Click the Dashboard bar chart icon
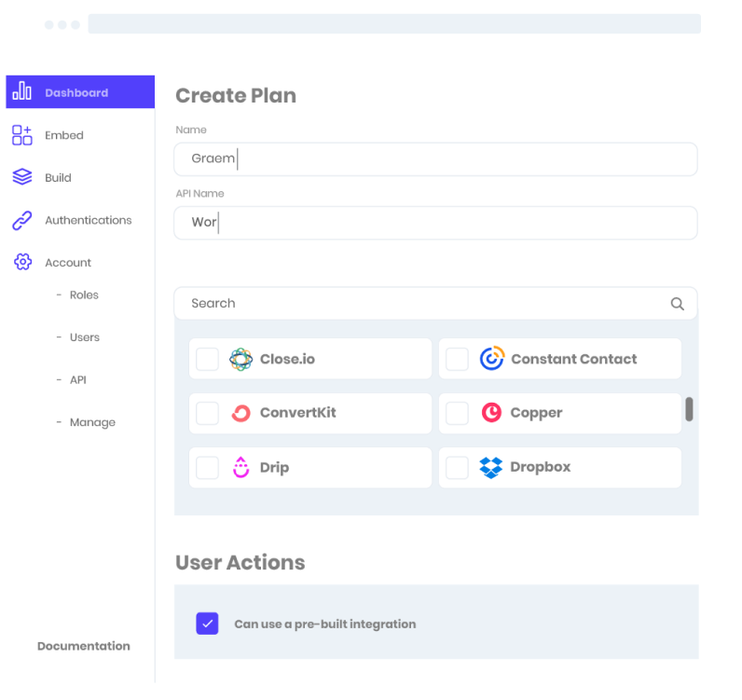Viewport: 742px width, 700px height. (x=21, y=92)
